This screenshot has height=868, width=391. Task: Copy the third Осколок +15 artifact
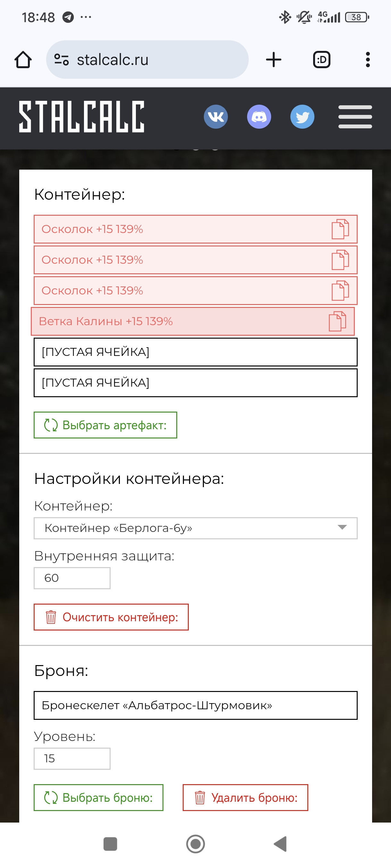[x=340, y=291]
